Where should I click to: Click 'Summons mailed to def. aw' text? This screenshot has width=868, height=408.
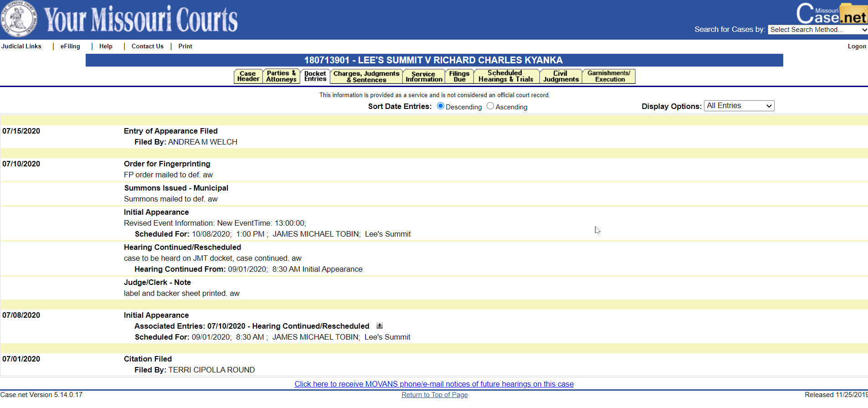click(171, 199)
